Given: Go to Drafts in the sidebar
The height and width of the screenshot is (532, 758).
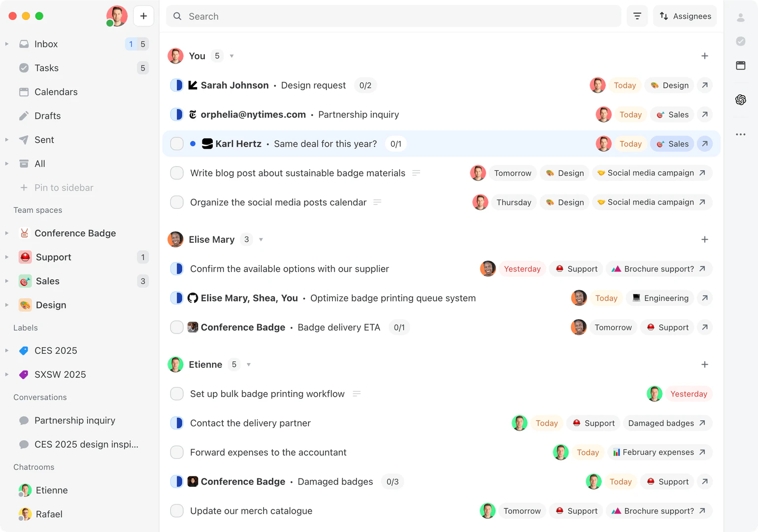Looking at the screenshot, I should click(x=47, y=116).
